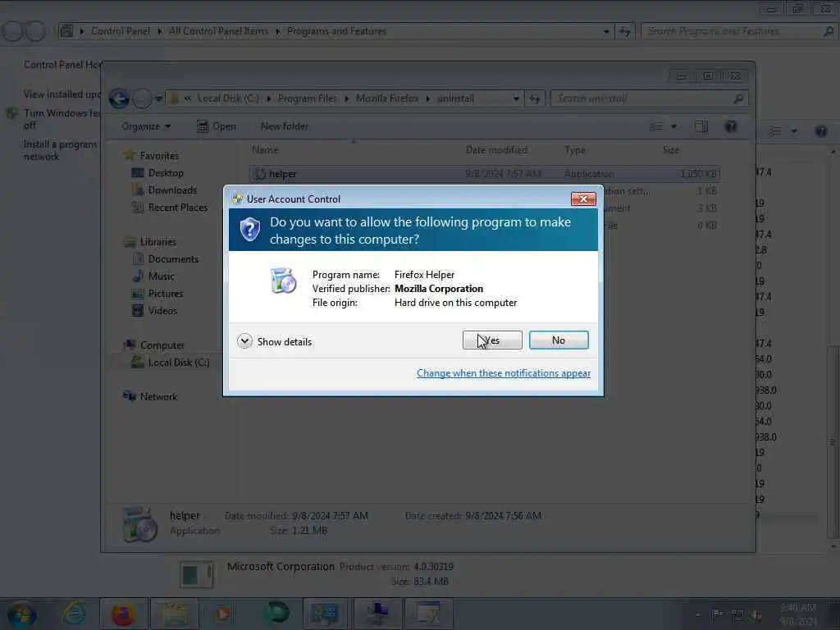Click New folder in Explorer toolbar
Viewport: 840px width, 630px height.
click(x=285, y=126)
